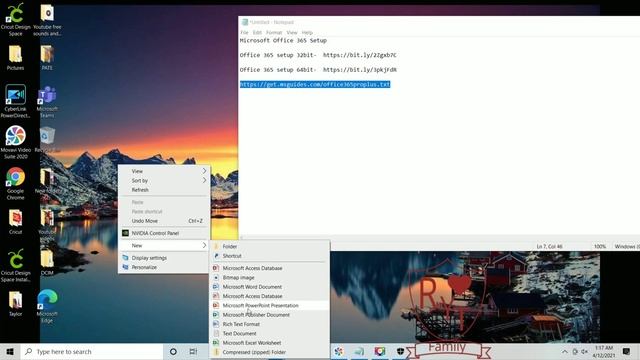This screenshot has width=640, height=360.
Task: Click the 32bit bit.ly link text
Action: coord(360,55)
